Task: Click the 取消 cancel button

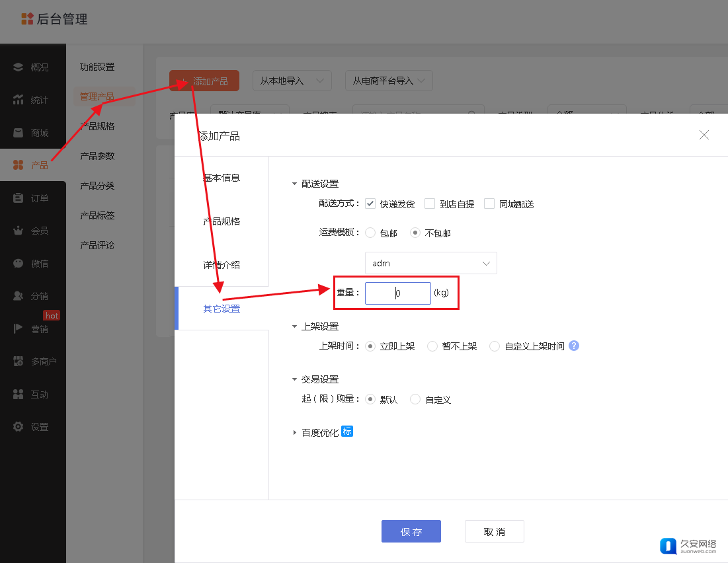Action: tap(494, 531)
